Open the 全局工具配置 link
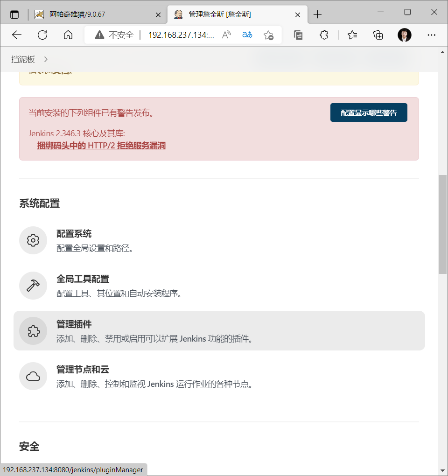448x476 pixels. [x=83, y=279]
